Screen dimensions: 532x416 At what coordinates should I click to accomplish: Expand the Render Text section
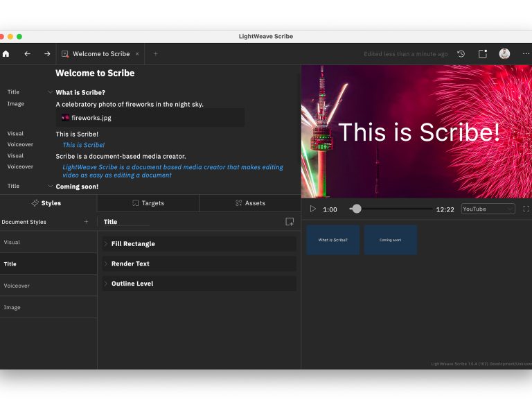click(106, 264)
